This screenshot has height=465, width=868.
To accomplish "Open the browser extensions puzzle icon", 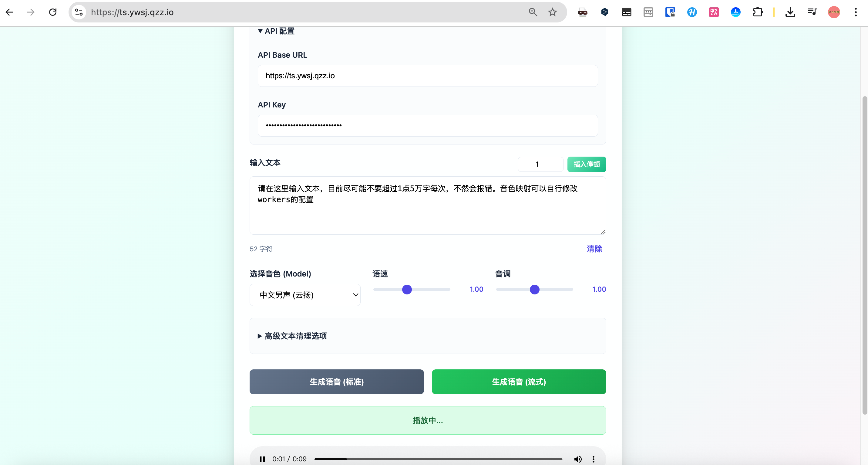I will [x=758, y=12].
